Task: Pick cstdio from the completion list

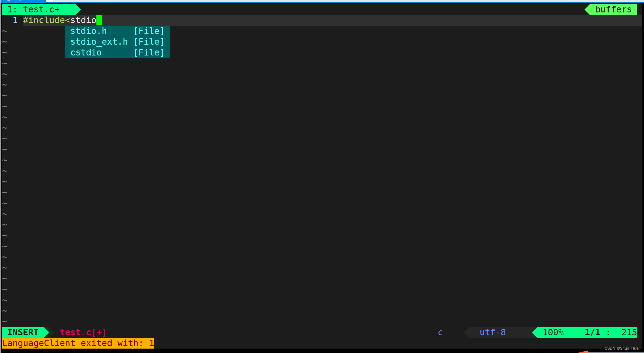Action: click(117, 52)
